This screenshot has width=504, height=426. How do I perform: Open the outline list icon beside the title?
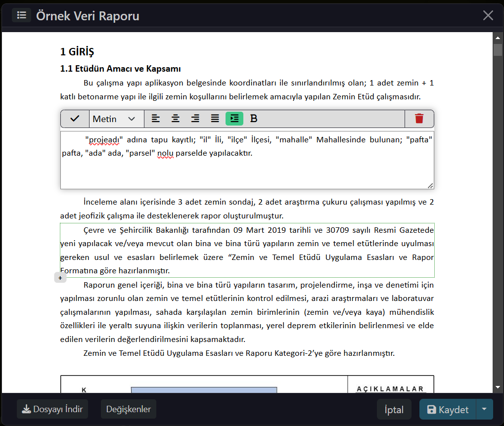point(21,15)
